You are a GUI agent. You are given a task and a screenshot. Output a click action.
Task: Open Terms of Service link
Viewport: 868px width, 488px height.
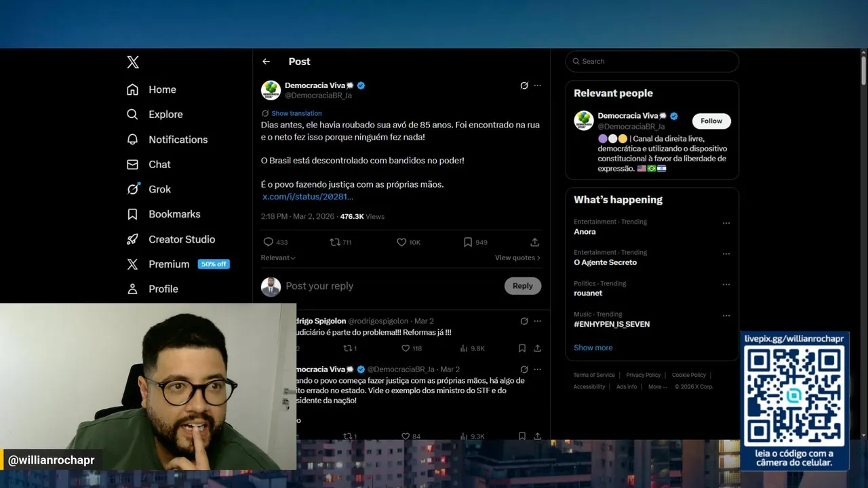tap(594, 375)
